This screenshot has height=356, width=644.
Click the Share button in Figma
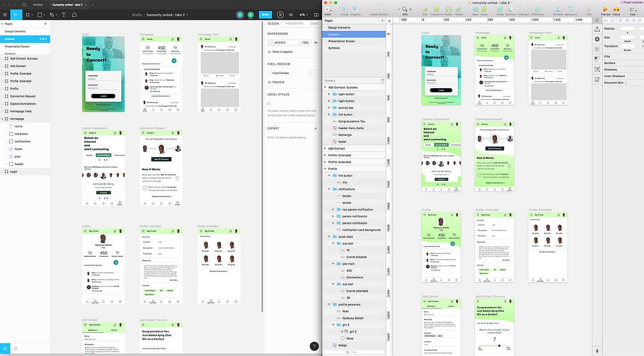click(x=265, y=14)
